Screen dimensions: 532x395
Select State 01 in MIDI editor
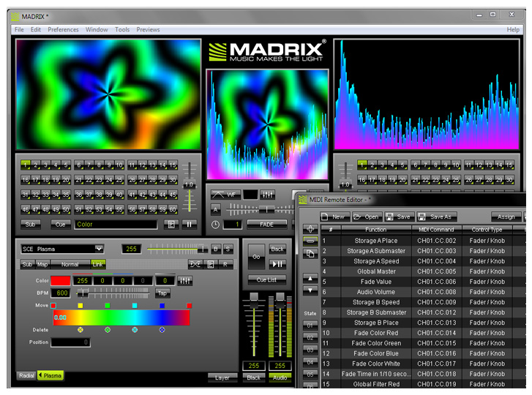coord(310,326)
